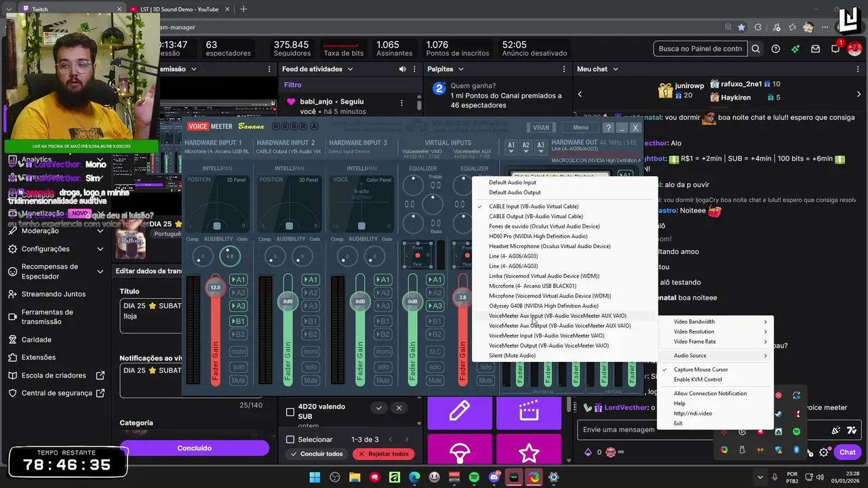Image resolution: width=868 pixels, height=488 pixels.
Task: Expand Configurações in Twitch sidebar
Action: click(x=100, y=249)
